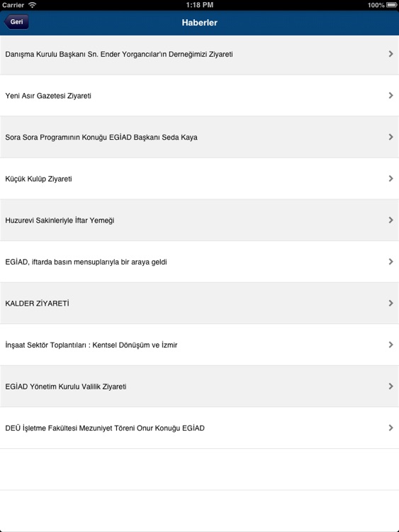Click chevron arrow beside Yeni Asır Gazetesi Ziyareti
The width and height of the screenshot is (399, 532).
[x=391, y=95]
